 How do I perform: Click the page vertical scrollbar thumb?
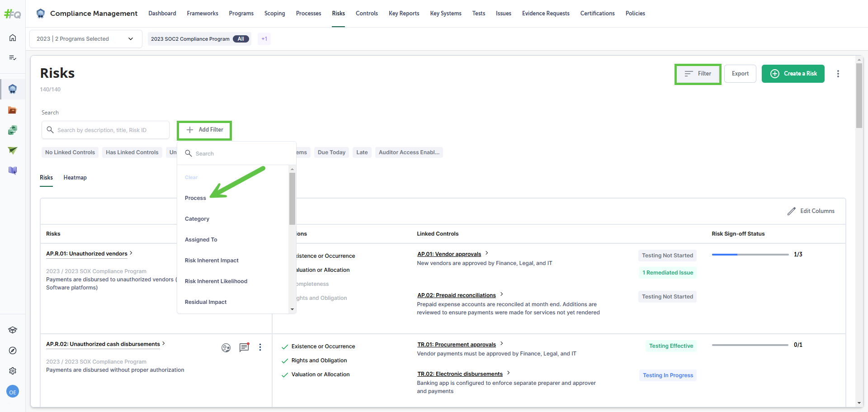point(859,95)
